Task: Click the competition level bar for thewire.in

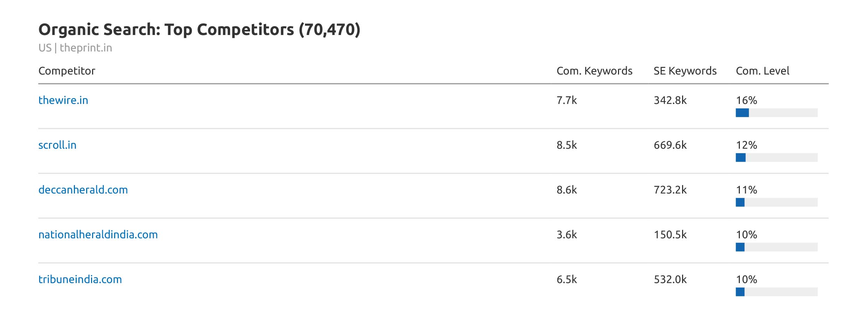Action: (776, 113)
